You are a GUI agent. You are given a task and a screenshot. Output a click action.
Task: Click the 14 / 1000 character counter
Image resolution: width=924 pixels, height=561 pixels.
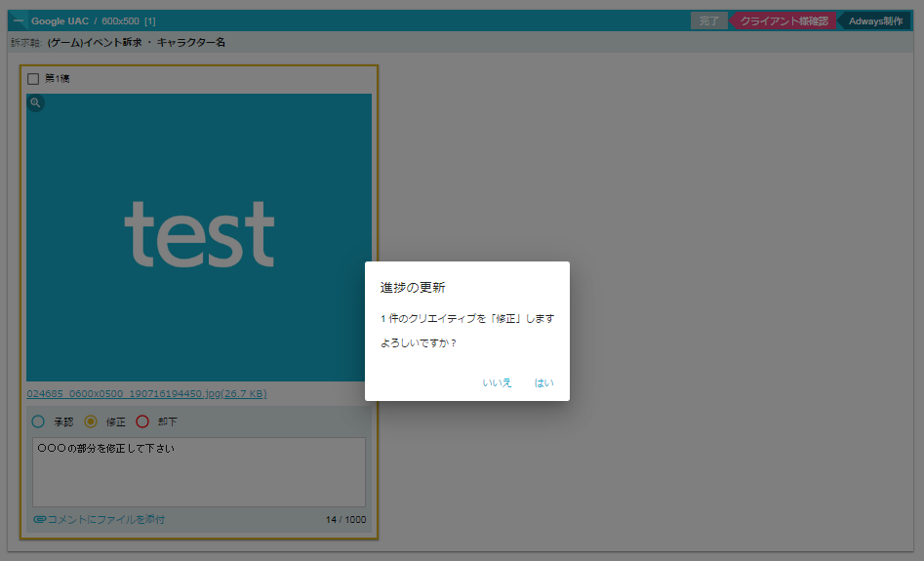345,520
